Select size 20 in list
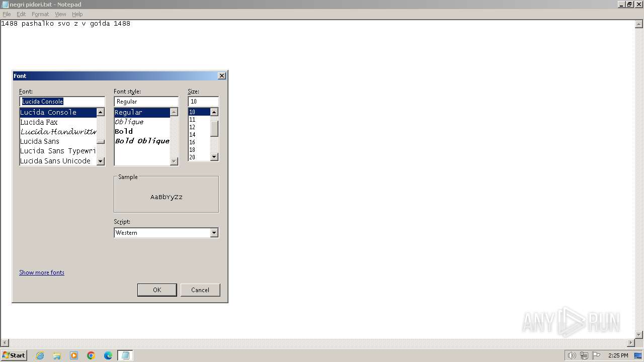This screenshot has width=644, height=362. click(199, 157)
